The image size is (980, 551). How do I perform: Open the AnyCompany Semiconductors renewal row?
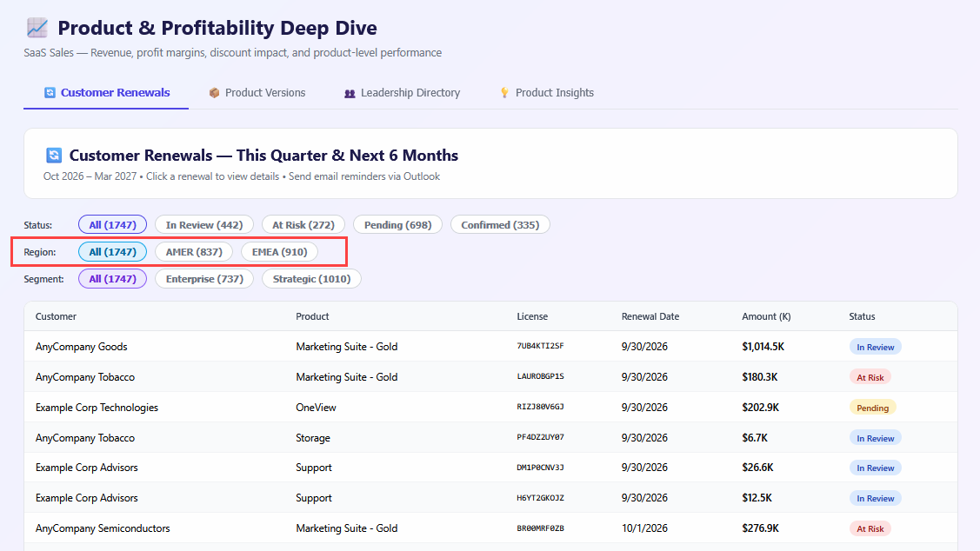pos(490,528)
